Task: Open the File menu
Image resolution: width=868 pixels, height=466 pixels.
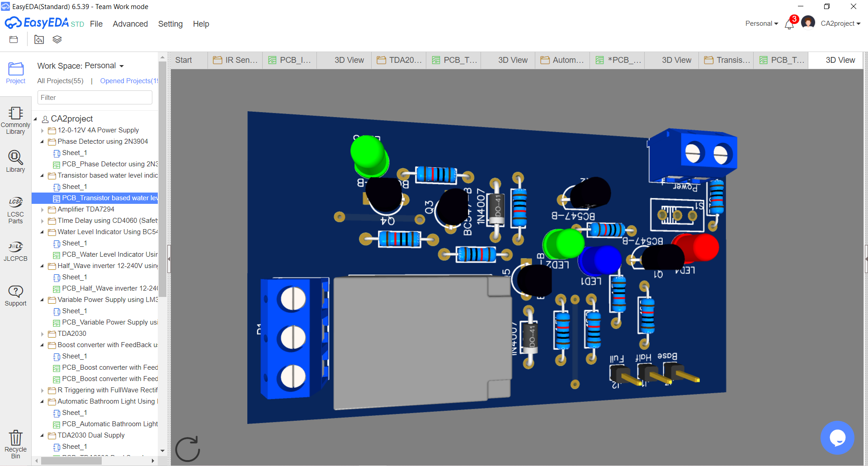Action: point(96,24)
